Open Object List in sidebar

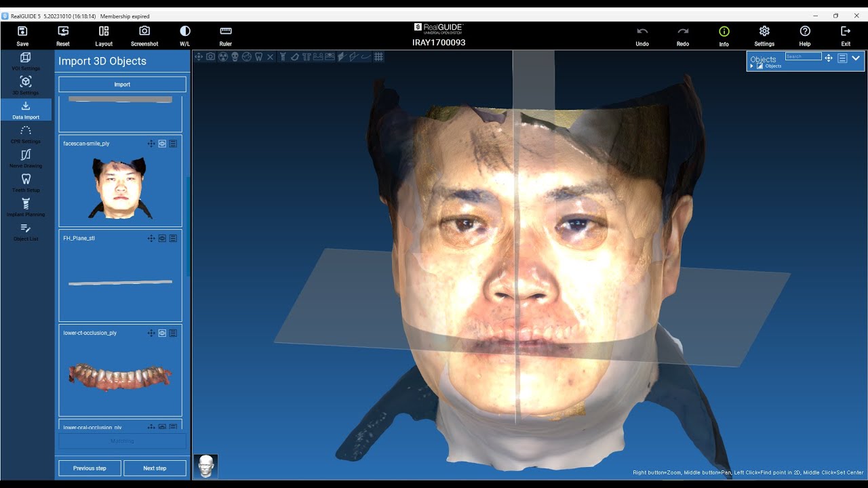tap(26, 232)
